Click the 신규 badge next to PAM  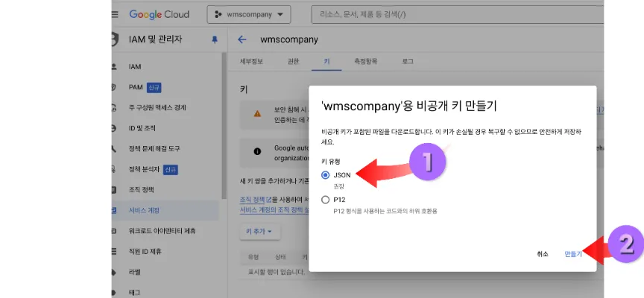tap(154, 87)
